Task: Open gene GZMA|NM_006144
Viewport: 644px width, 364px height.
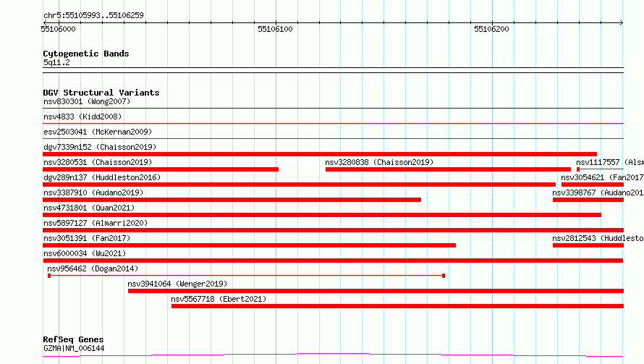Action: click(74, 348)
